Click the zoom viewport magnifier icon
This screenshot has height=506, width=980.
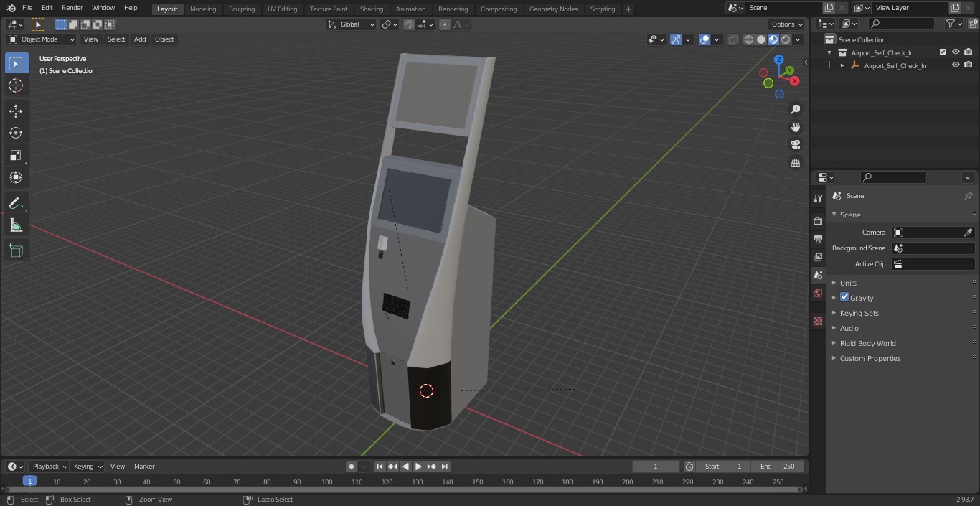click(x=795, y=109)
